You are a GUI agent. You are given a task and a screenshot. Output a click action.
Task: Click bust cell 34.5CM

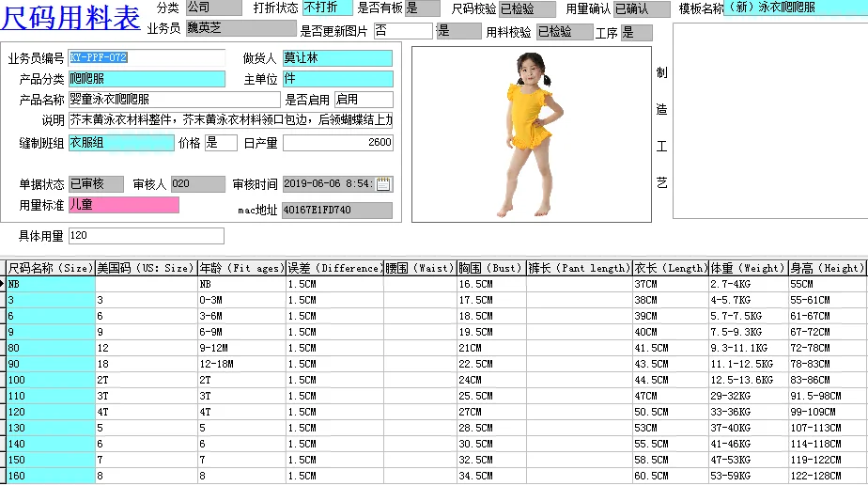click(x=491, y=476)
